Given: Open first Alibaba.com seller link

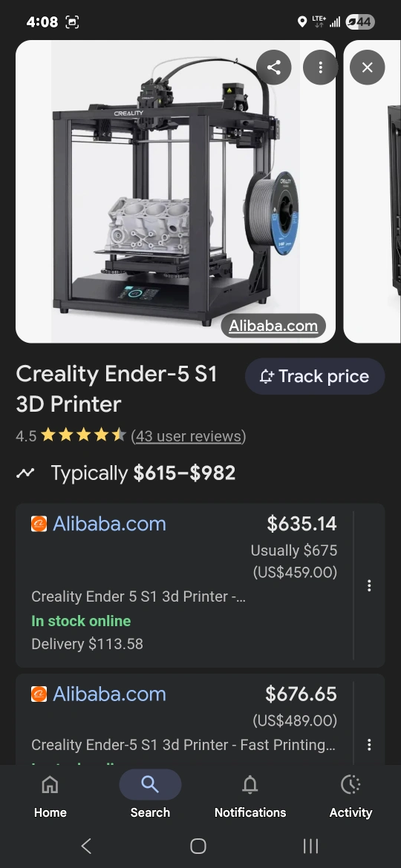Looking at the screenshot, I should (109, 524).
